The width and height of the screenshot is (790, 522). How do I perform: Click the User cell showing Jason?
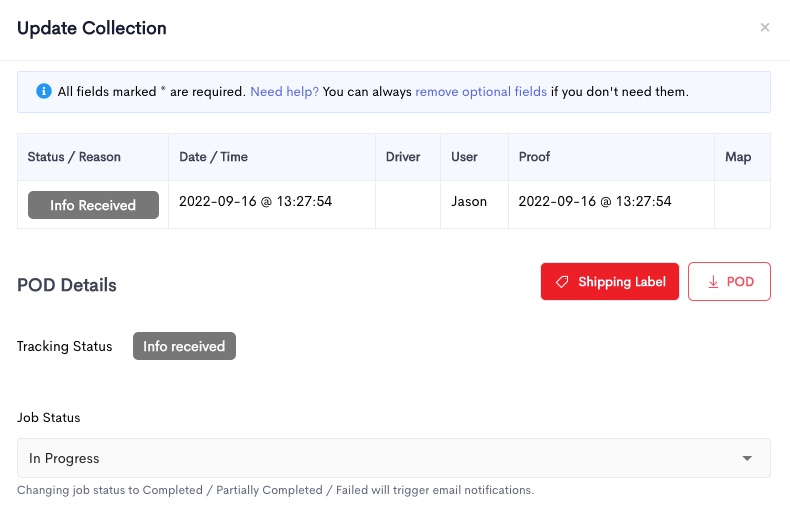[469, 202]
